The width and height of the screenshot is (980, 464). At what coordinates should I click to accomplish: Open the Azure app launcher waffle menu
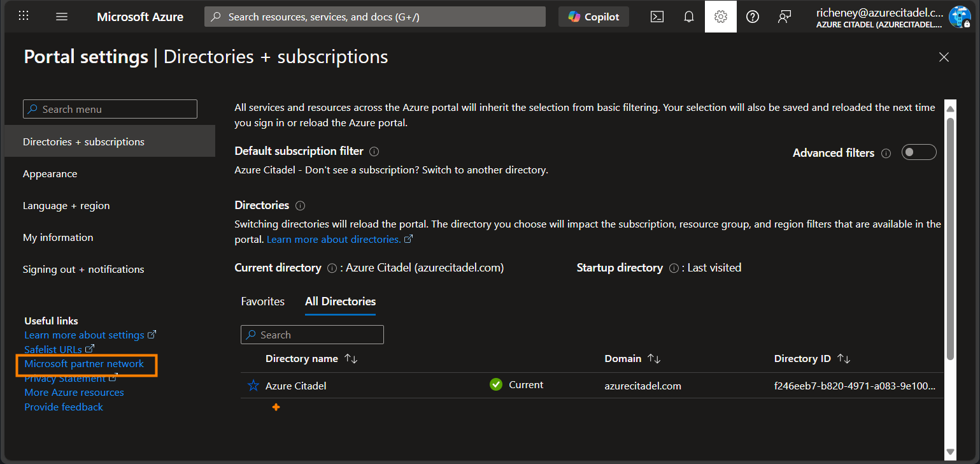(24, 16)
